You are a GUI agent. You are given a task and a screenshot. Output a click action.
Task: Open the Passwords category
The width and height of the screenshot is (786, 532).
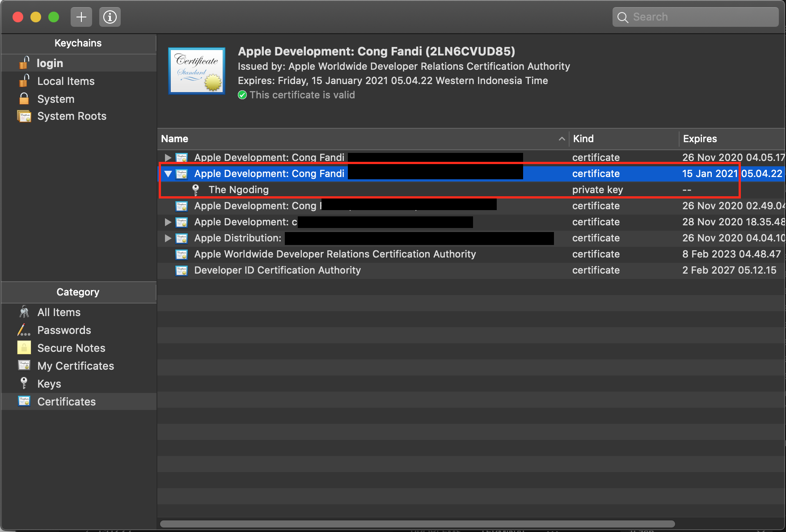pyautogui.click(x=64, y=330)
